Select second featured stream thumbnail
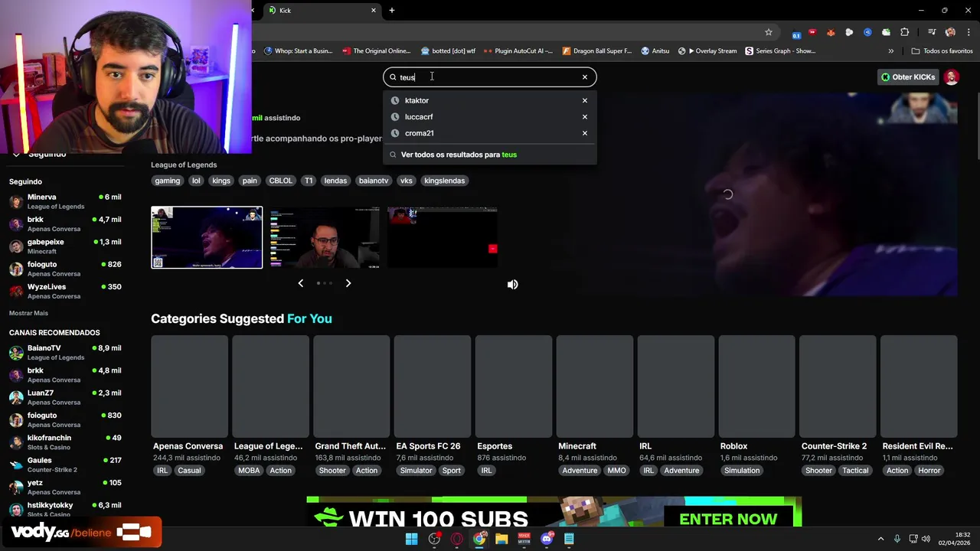 point(324,237)
